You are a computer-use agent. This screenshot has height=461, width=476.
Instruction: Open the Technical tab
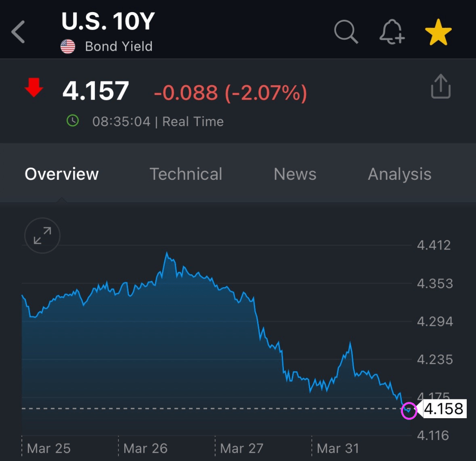pyautogui.click(x=186, y=174)
